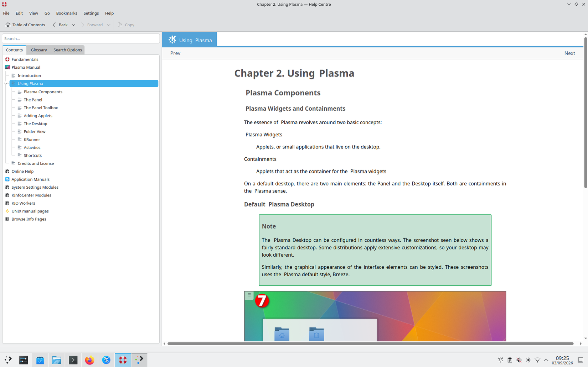Switch to the Contents tab
Viewport: 588px width, 367px height.
click(x=14, y=50)
